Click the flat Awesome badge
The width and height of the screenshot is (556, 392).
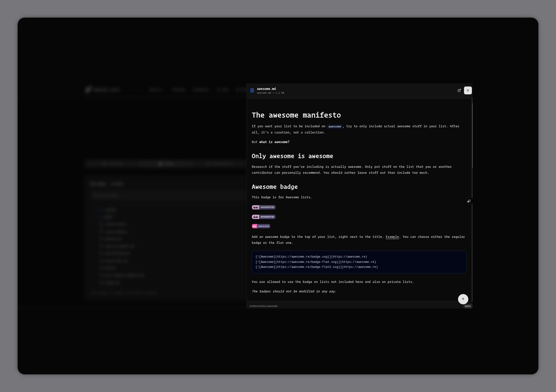pos(264,217)
